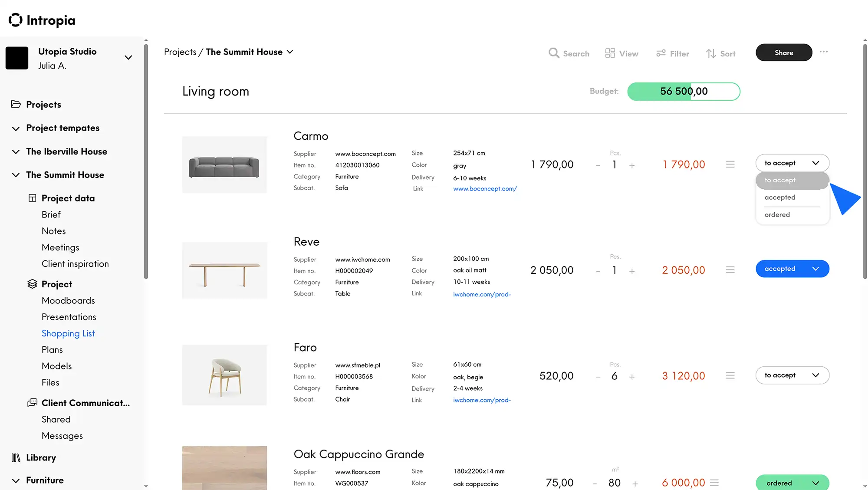This screenshot has height=490, width=868.
Task: Click the Project data grid icon
Action: coord(32,197)
